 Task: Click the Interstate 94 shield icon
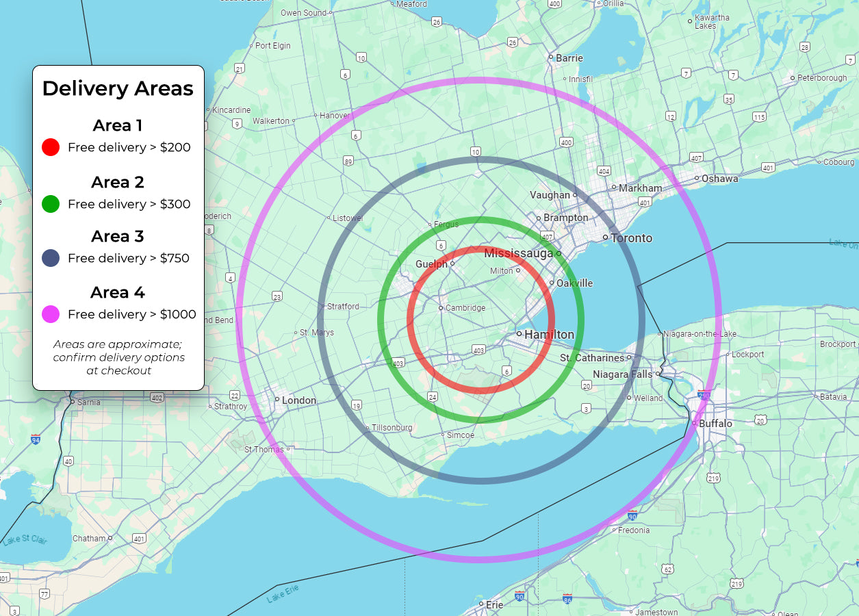tap(36, 439)
